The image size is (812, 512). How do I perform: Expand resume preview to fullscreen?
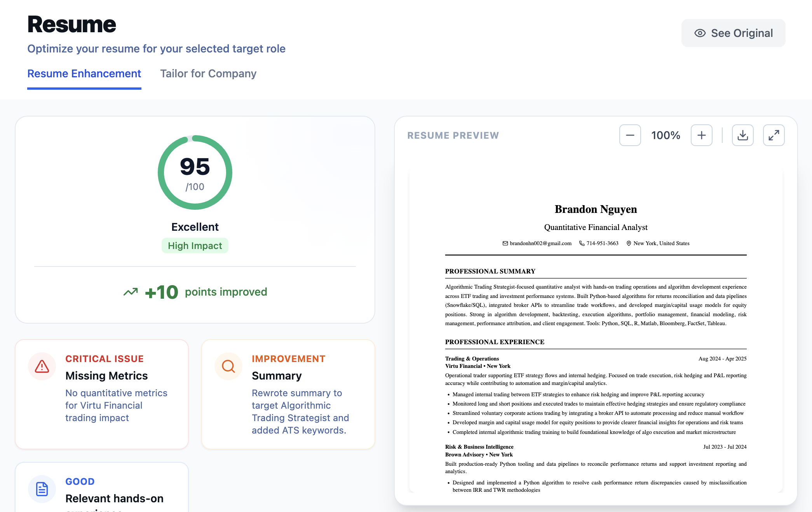coord(774,135)
